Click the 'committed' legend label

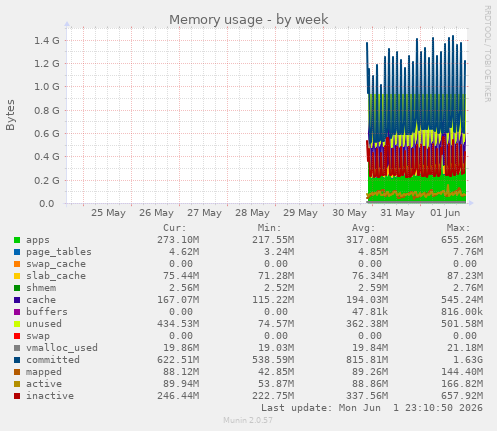tap(53, 360)
